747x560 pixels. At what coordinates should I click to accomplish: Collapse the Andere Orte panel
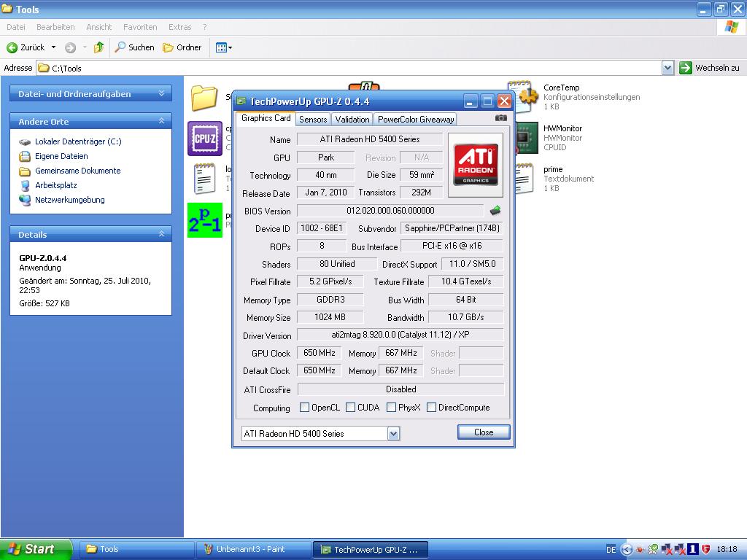pyautogui.click(x=161, y=121)
